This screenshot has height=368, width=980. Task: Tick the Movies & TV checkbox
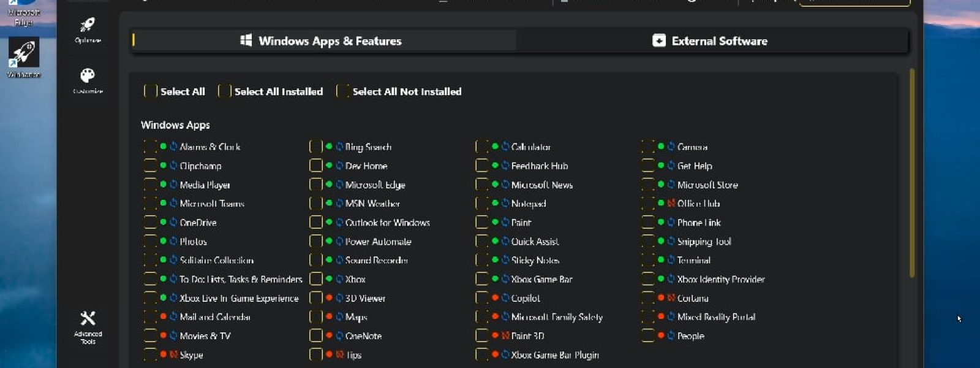coord(150,335)
